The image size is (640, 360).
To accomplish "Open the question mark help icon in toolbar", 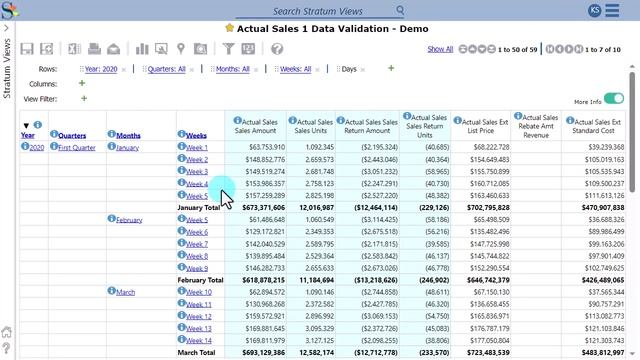I will 277,49.
